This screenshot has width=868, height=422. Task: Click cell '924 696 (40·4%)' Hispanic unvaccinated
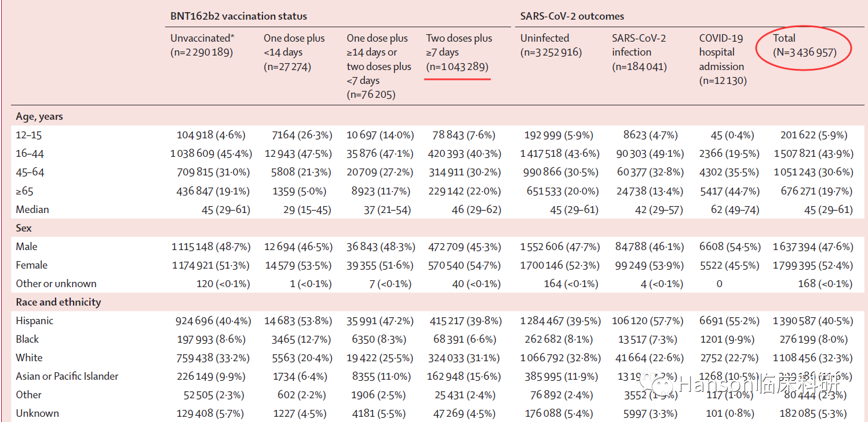pos(213,321)
